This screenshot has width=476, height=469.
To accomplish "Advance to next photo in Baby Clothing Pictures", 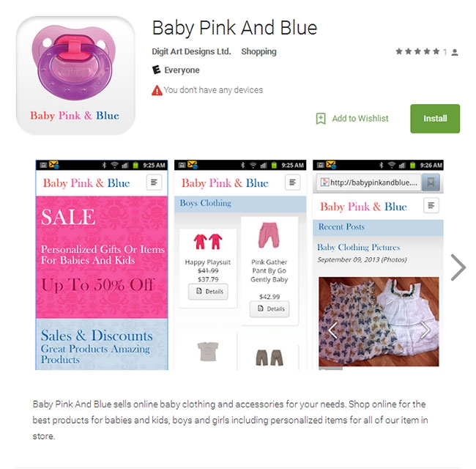I will point(425,330).
